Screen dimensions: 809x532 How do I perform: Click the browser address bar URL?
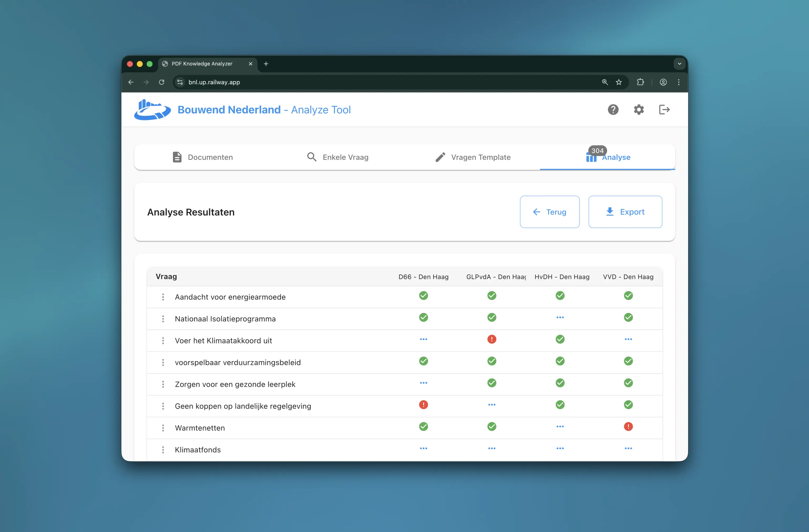pyautogui.click(x=214, y=82)
